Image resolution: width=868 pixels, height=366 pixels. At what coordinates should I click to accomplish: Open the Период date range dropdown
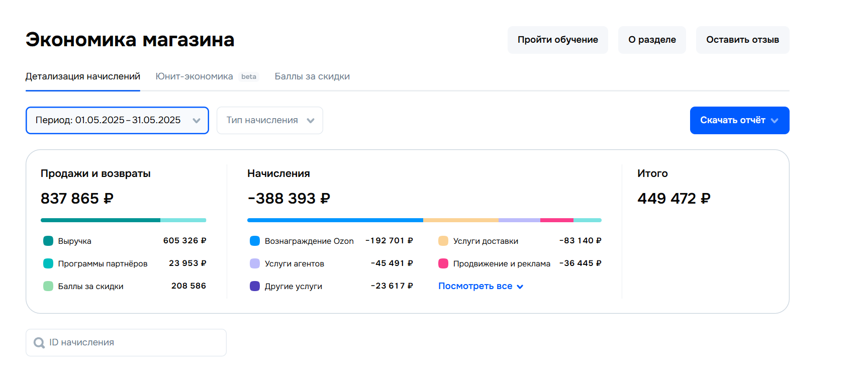click(x=117, y=120)
